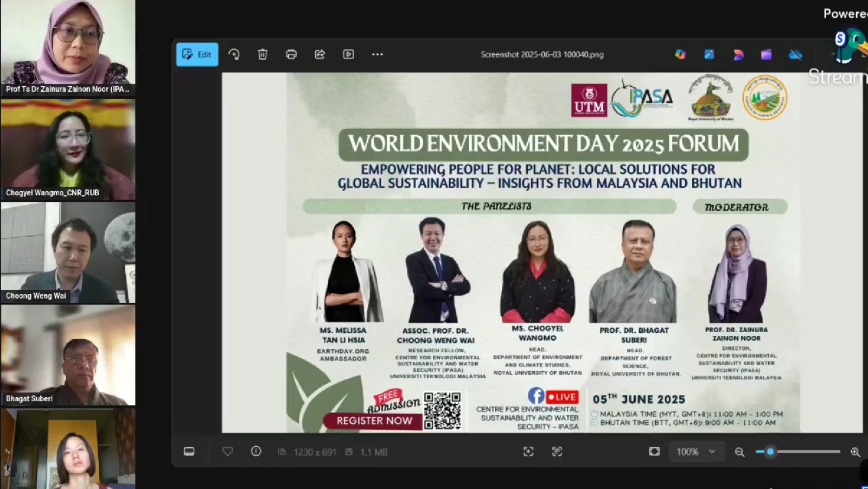Click the 05TH JUNE 2025 date text
The image size is (868, 489).
(x=639, y=399)
